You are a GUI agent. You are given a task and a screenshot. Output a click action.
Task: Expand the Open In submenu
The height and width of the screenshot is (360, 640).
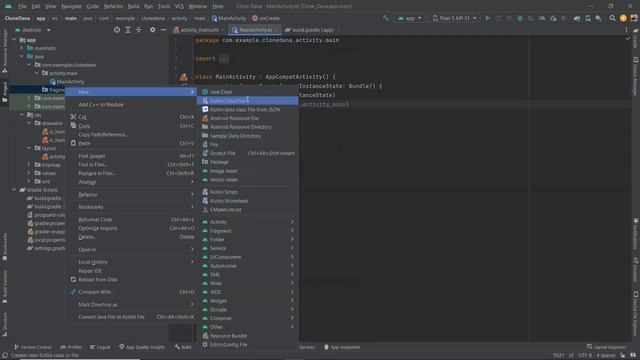pos(131,249)
